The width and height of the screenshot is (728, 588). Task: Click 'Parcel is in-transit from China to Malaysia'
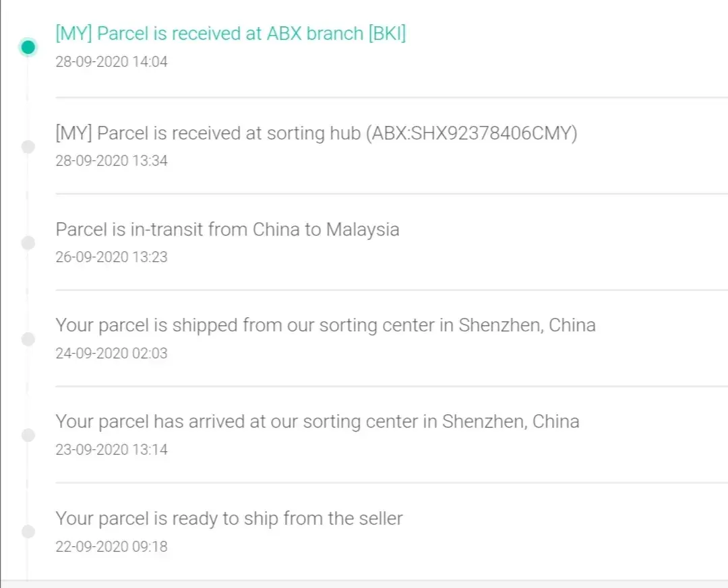coord(227,230)
